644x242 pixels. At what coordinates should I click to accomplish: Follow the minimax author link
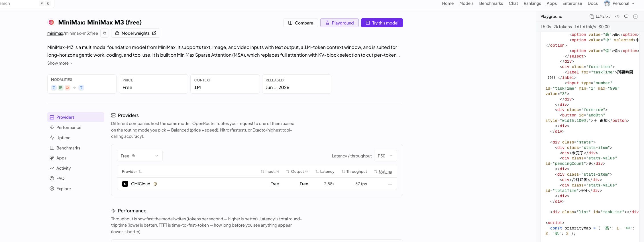(55, 33)
